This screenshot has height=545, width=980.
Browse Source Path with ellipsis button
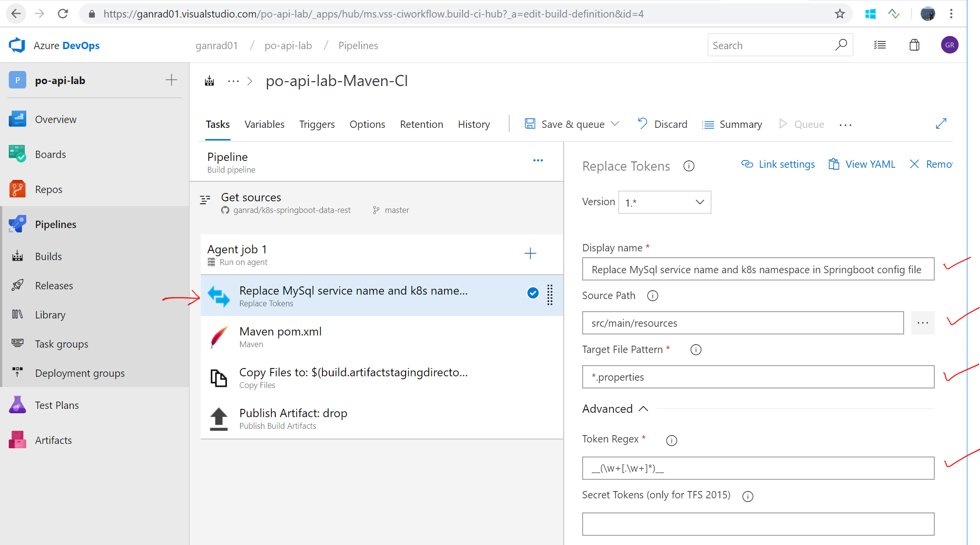(923, 323)
